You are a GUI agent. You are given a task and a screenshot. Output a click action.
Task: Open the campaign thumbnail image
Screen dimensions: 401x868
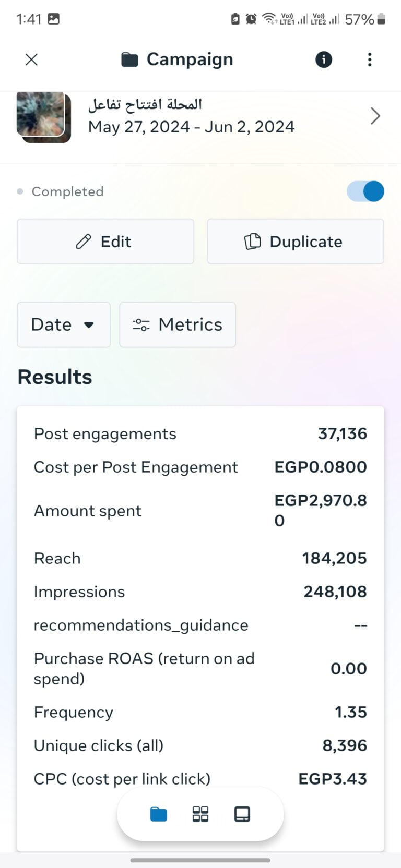click(43, 116)
